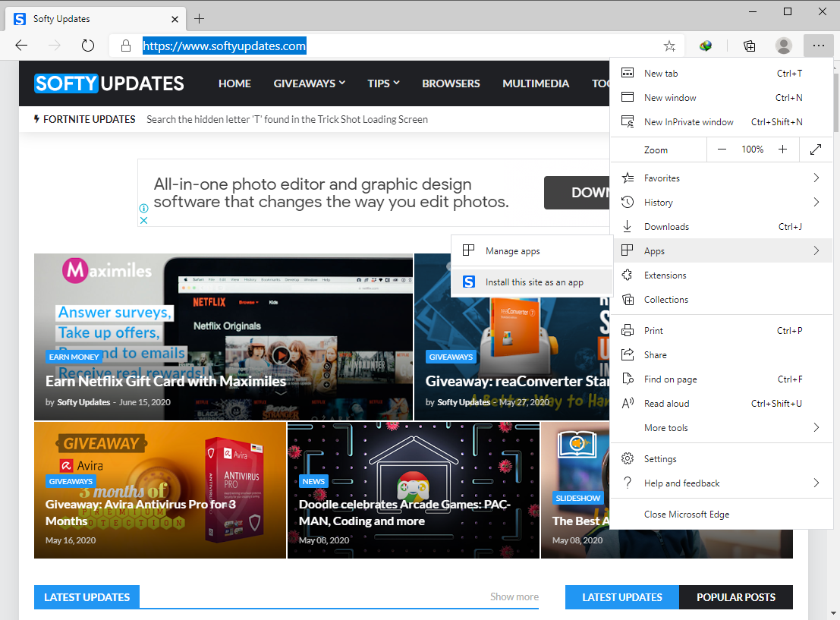840x620 pixels.
Task: Choose Share in the menu
Action: click(x=721, y=354)
